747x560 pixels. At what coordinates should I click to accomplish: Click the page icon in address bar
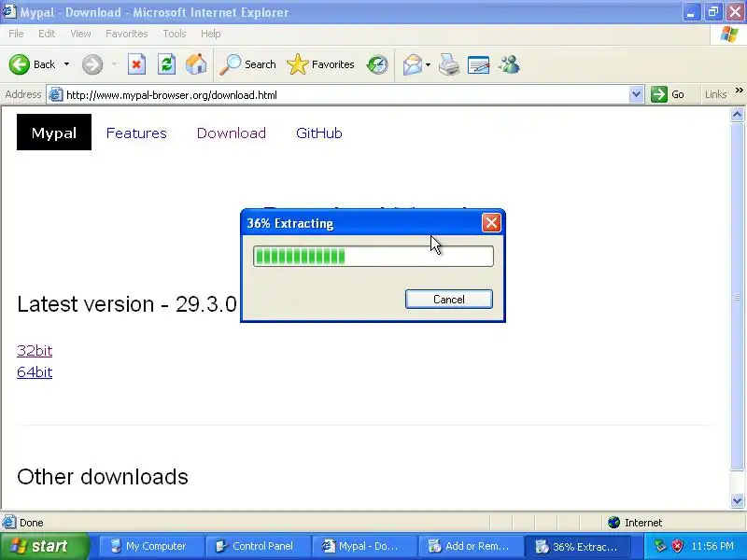pyautogui.click(x=56, y=94)
